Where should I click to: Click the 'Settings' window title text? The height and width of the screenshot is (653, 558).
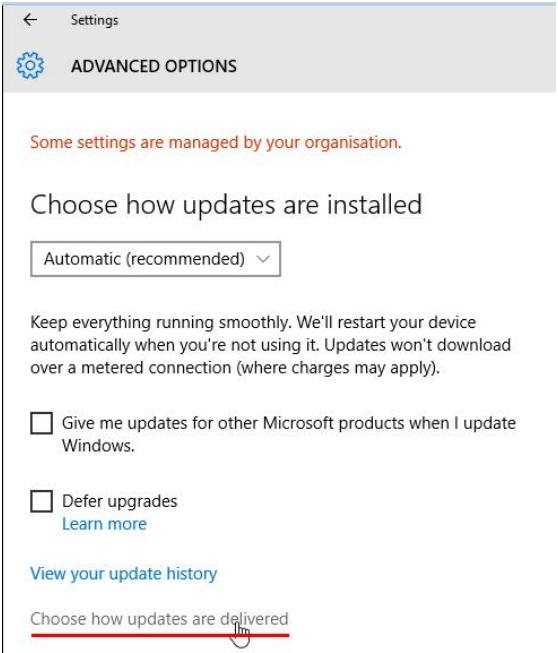pyautogui.click(x=94, y=20)
